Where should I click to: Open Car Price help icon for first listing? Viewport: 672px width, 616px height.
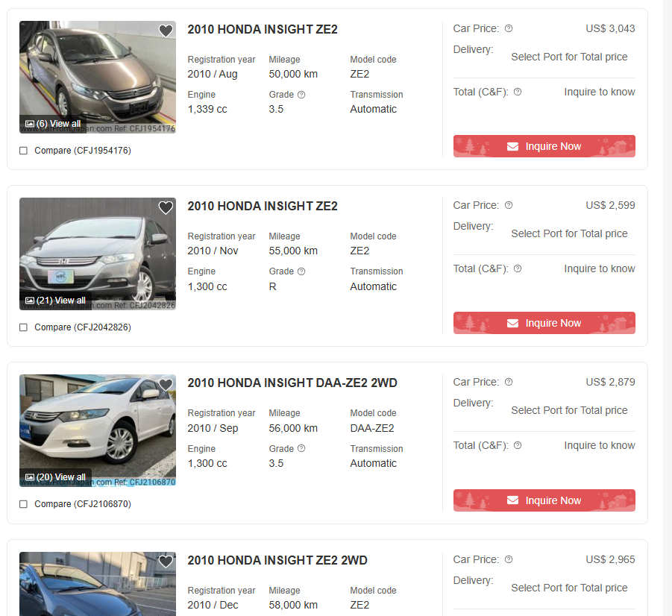(x=508, y=29)
